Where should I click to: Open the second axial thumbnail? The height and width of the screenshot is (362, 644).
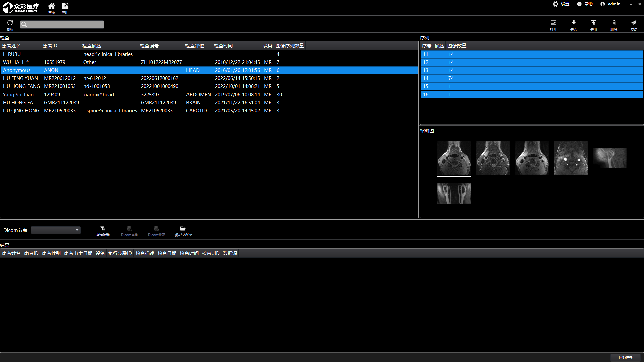493,158
